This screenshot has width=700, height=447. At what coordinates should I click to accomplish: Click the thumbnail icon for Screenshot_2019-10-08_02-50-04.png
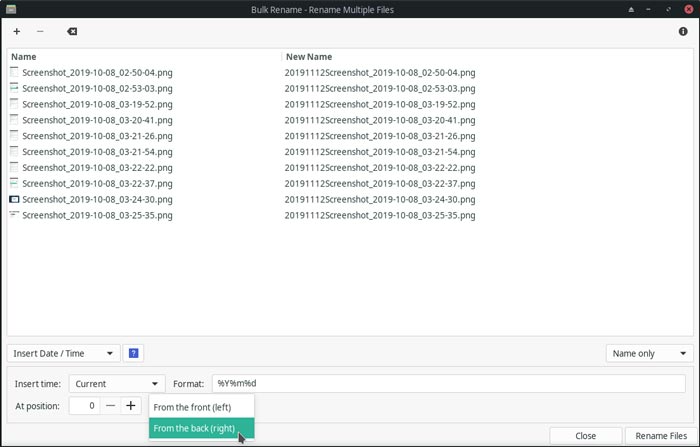14,72
